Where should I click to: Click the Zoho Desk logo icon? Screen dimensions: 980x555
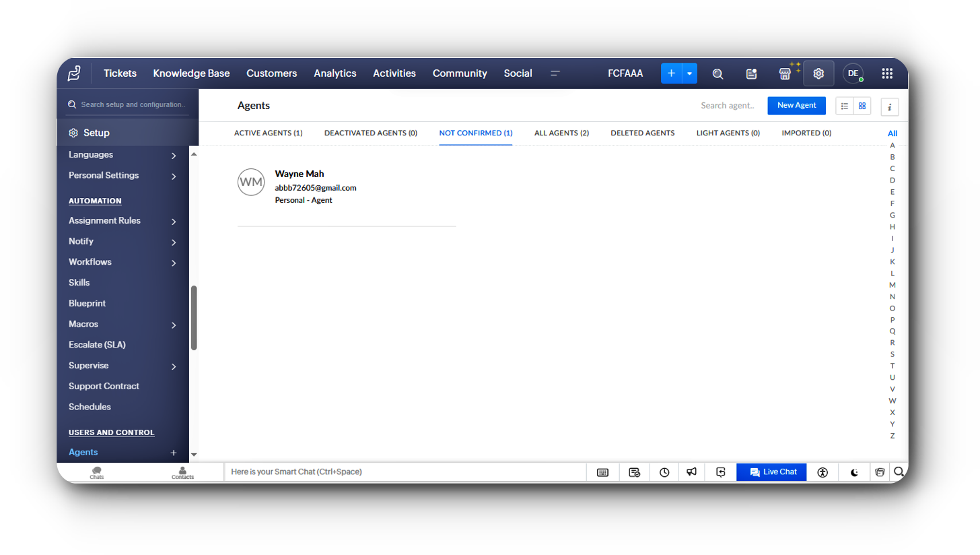coord(74,73)
